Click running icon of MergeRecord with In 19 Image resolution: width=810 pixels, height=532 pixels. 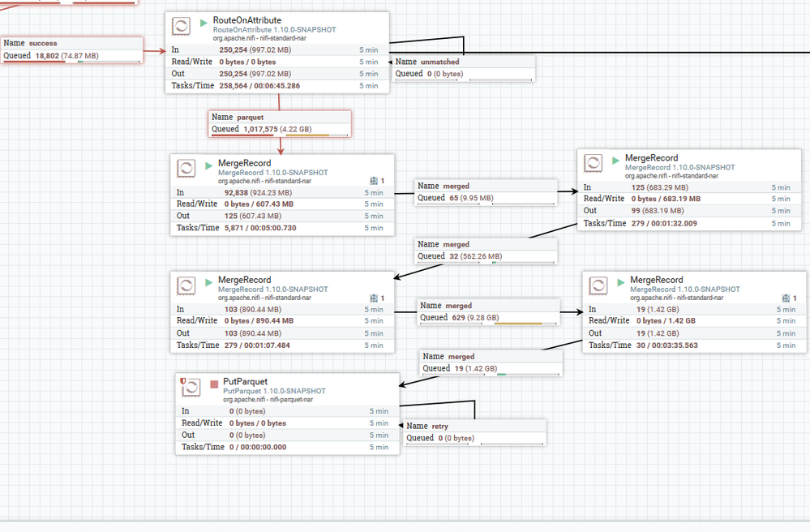point(621,282)
